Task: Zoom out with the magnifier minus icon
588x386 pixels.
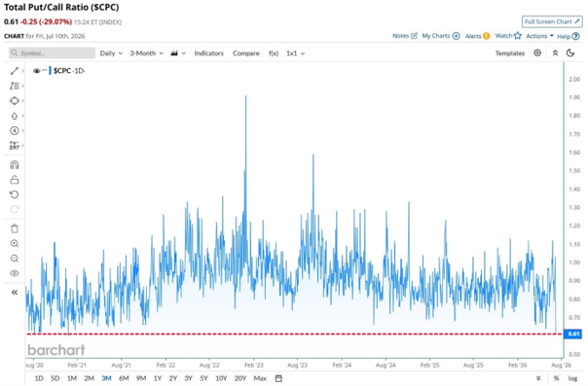Action: 15,259
